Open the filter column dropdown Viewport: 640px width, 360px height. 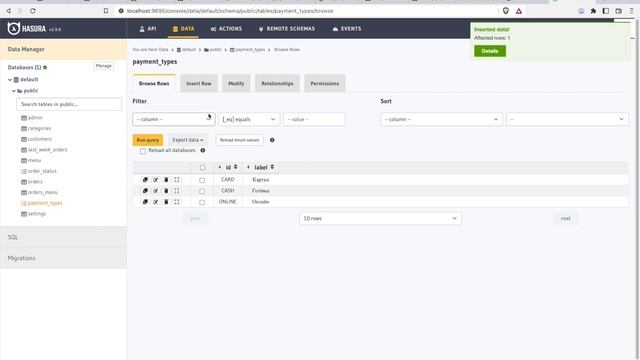click(173, 119)
